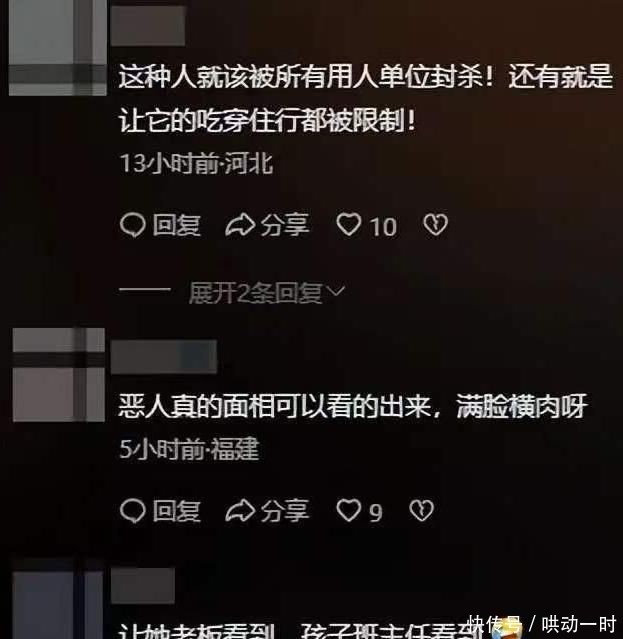Click the reply bubble icon on Fujian comment
The image size is (623, 639).
(x=132, y=511)
